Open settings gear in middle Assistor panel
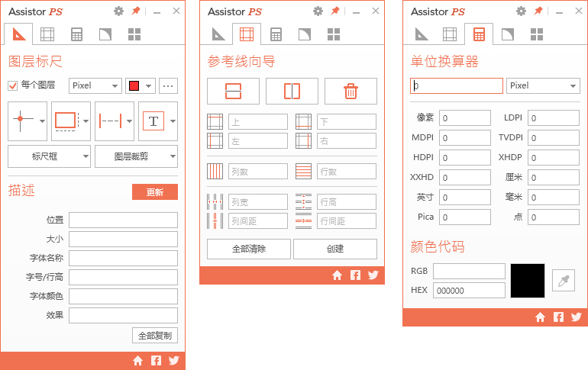Screen dimensions: 588x370 point(318,11)
